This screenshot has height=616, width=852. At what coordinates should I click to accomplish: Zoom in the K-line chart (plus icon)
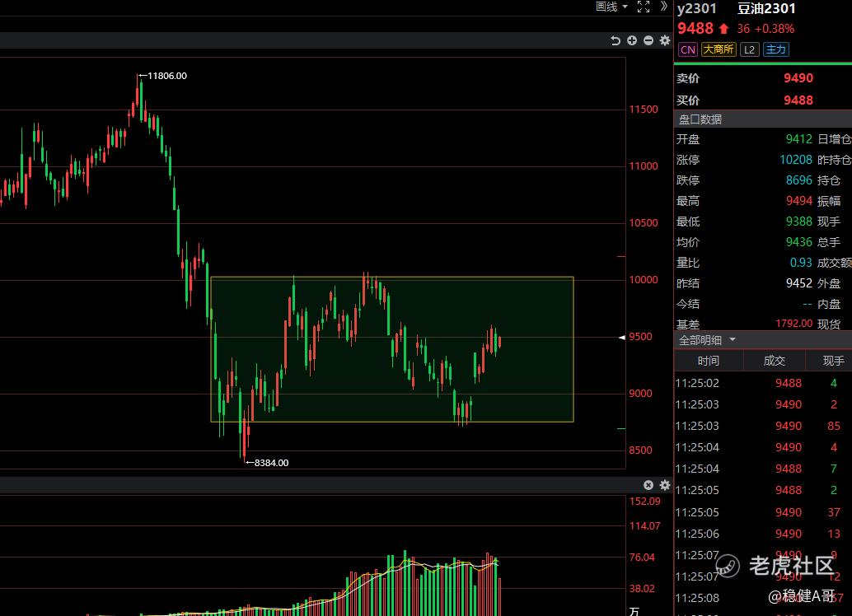click(x=632, y=40)
